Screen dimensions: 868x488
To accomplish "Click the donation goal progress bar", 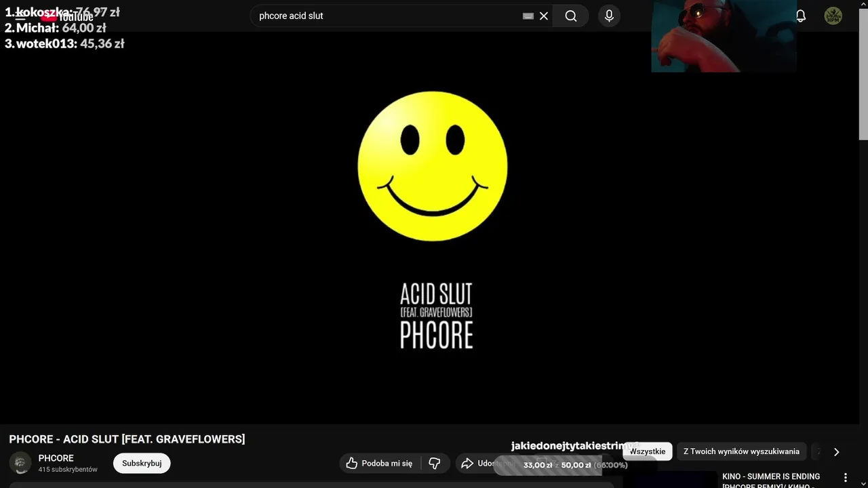I will coord(575,465).
